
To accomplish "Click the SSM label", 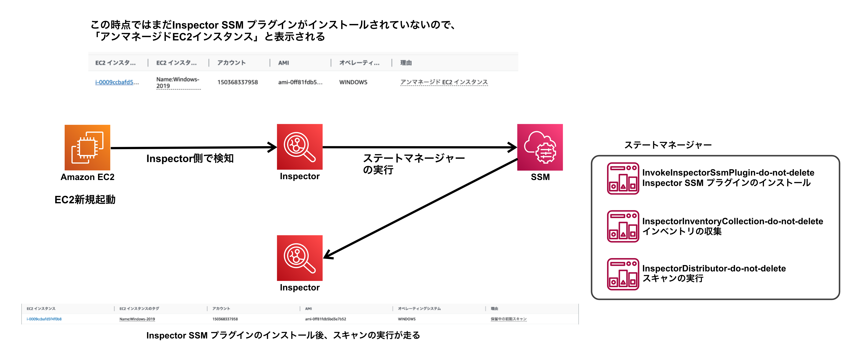I will 540,177.
